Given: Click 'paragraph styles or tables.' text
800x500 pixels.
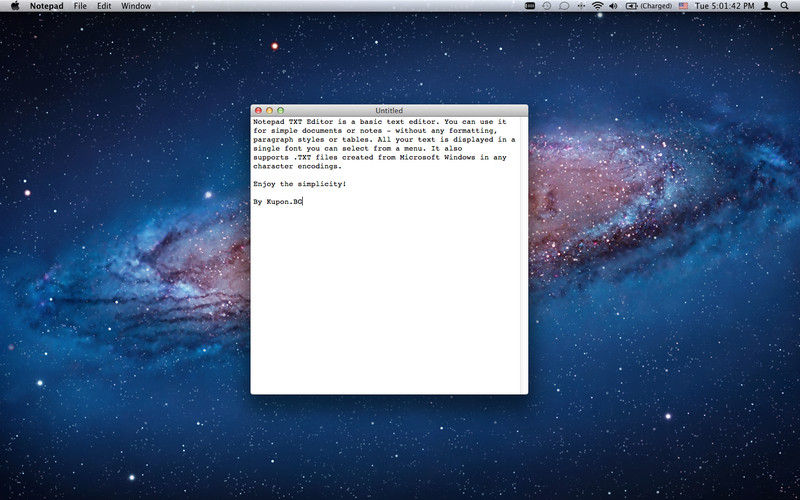Looking at the screenshot, I should [x=313, y=140].
